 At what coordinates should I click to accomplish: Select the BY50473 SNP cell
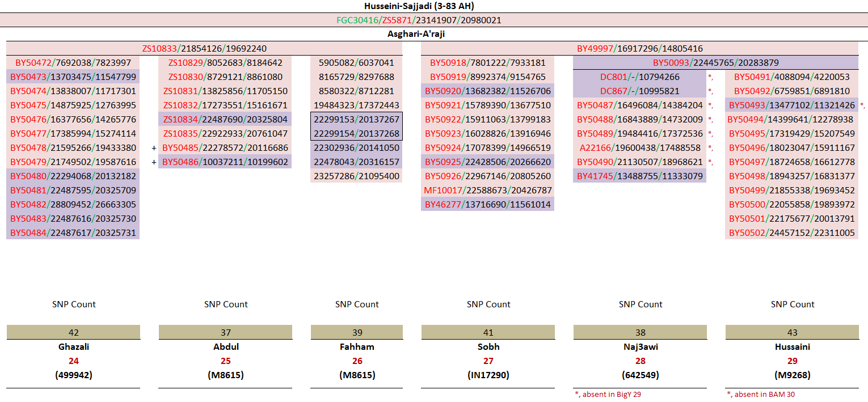click(73, 77)
